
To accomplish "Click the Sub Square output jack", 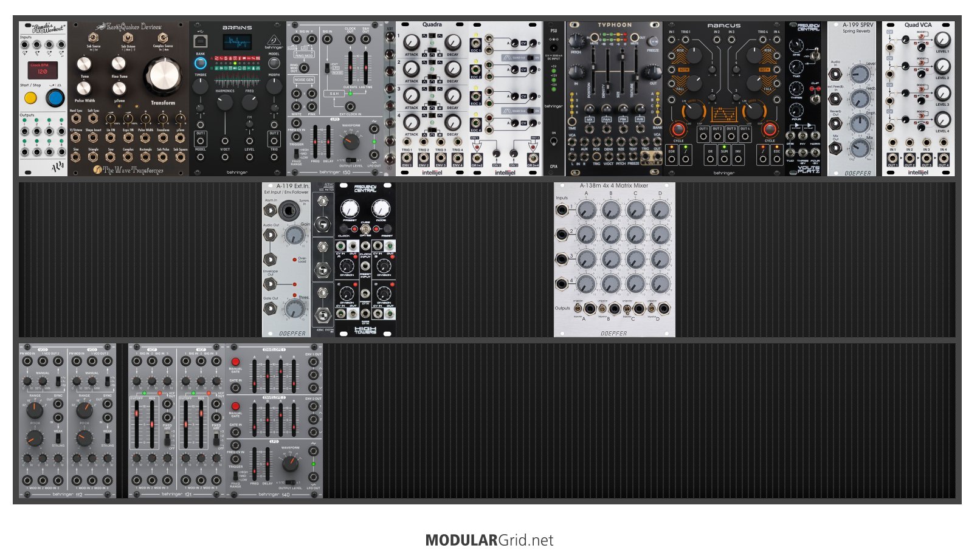I will click(x=181, y=157).
